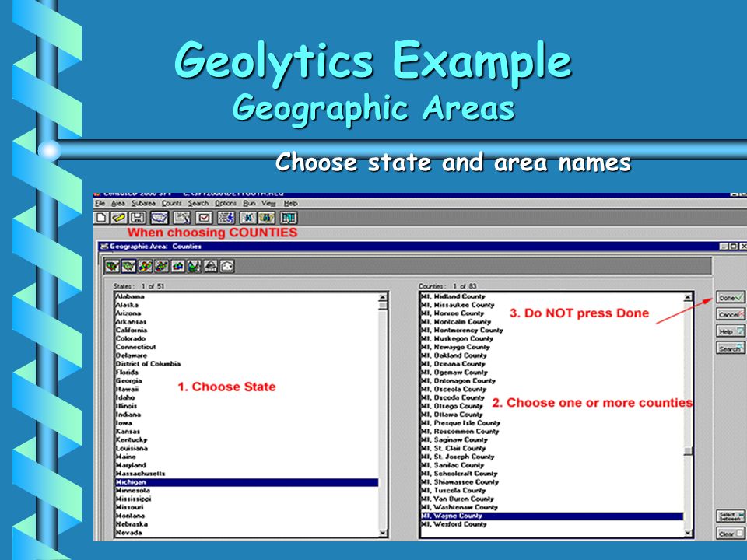The image size is (747, 560).
Task: Select MI, Ottawa County row
Action: [x=552, y=415]
